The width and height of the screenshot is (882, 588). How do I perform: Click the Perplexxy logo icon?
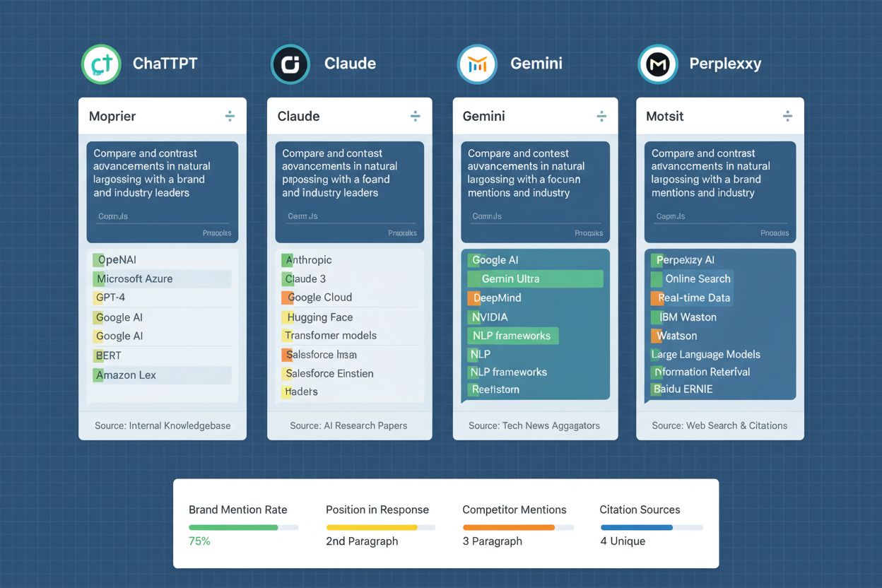(657, 64)
